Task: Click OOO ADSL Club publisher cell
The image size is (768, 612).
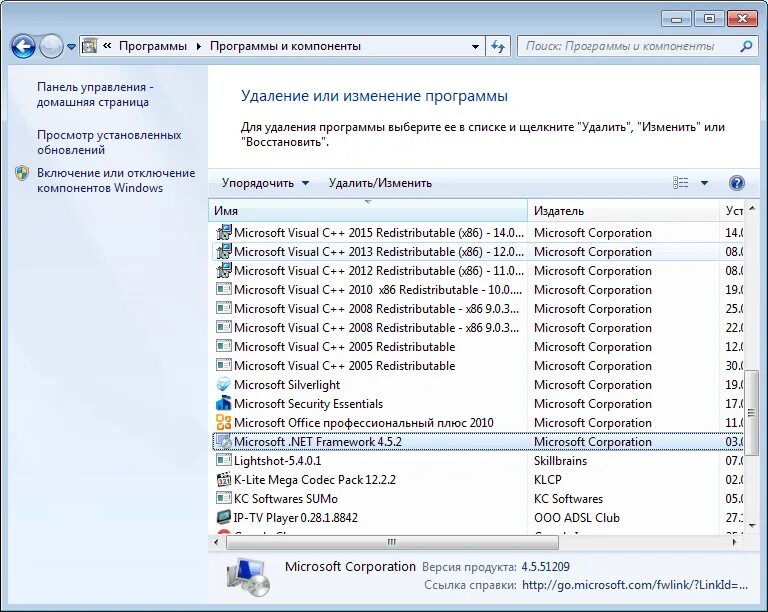Action: [576, 518]
